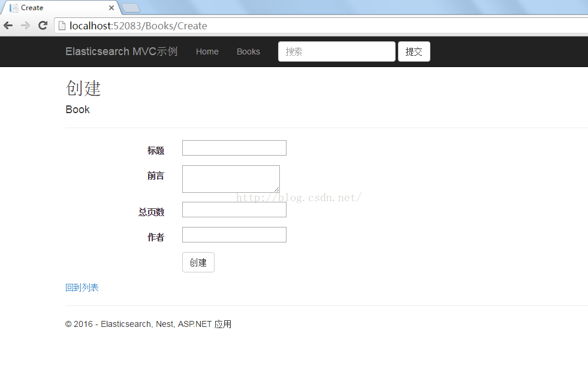Close the Create browser tab
588x382 pixels.
point(111,8)
